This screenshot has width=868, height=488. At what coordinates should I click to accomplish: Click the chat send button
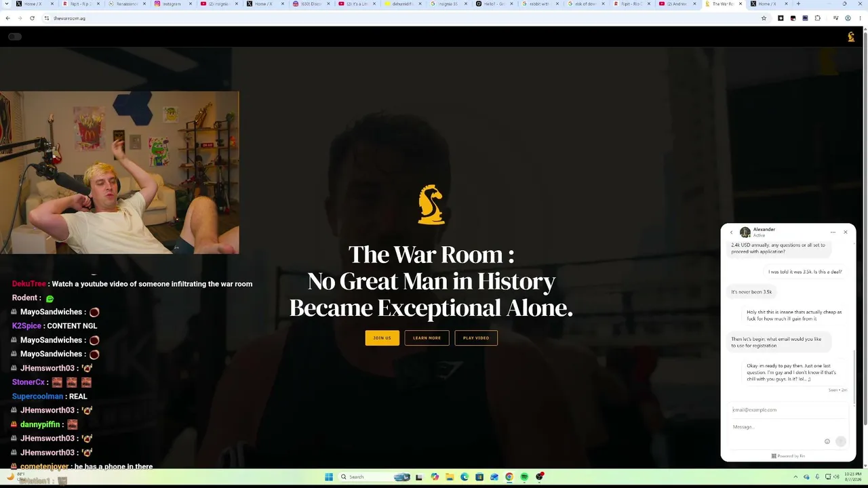(841, 441)
